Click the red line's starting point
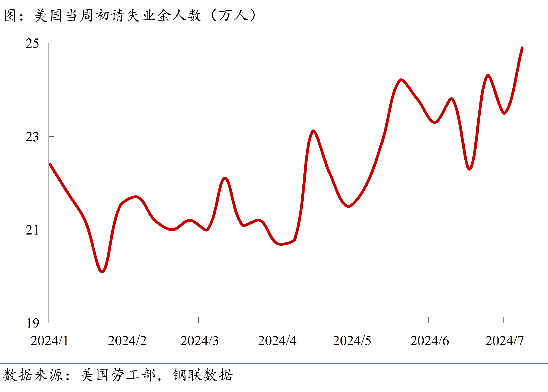The width and height of the screenshot is (548, 392). pyautogui.click(x=50, y=164)
